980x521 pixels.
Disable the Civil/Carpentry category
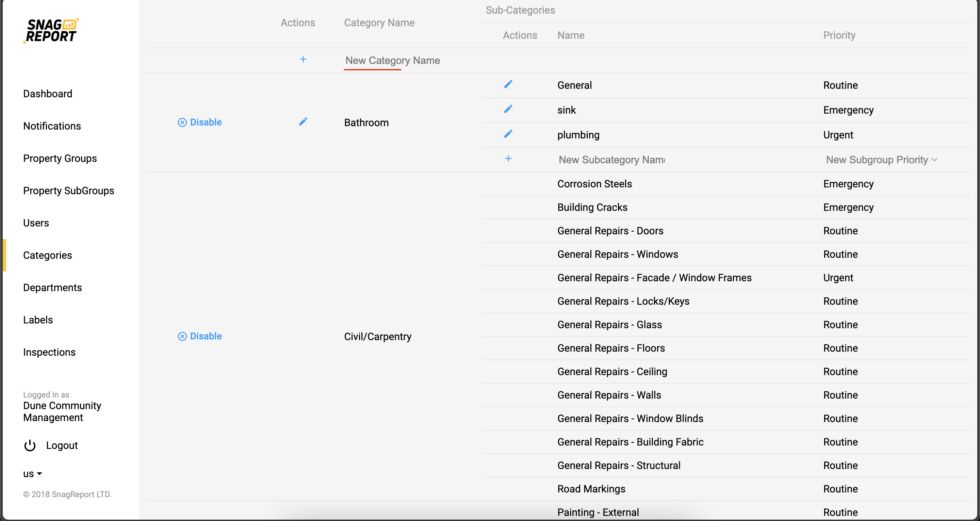pyautogui.click(x=200, y=336)
